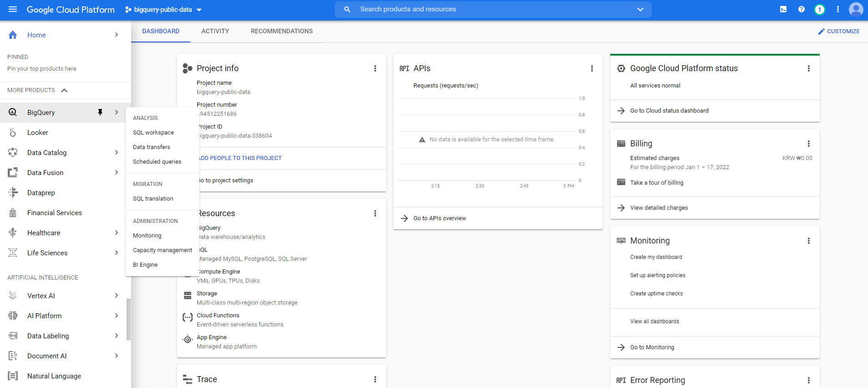
Task: Switch to the DASHBOARD tab
Action: 161,31
